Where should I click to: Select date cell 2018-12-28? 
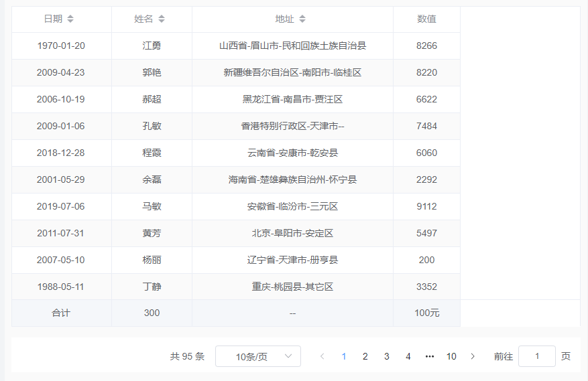click(x=61, y=153)
